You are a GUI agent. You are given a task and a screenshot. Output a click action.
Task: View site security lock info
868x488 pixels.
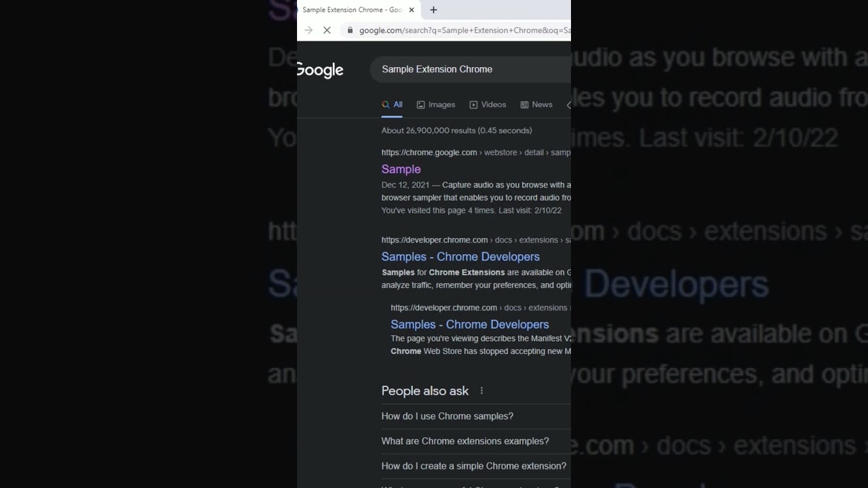350,30
